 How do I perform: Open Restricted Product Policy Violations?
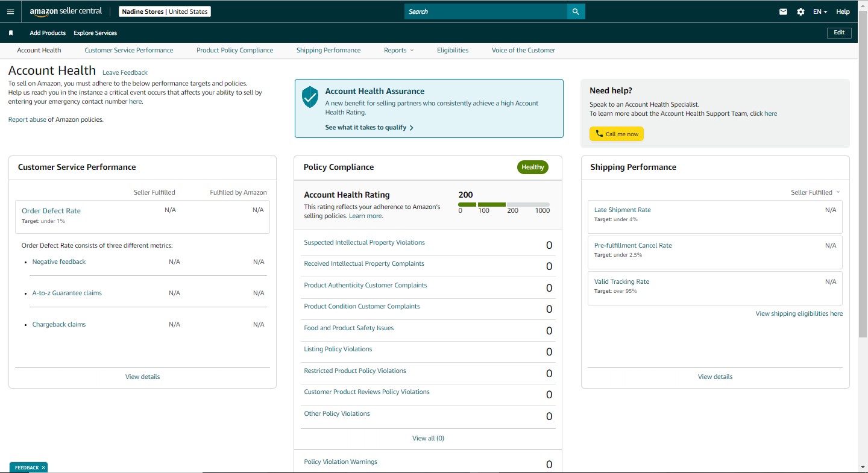click(355, 371)
